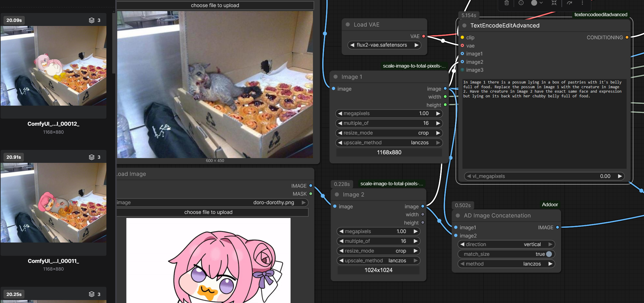This screenshot has width=644, height=303.
Task: Click the vl_megapixels 0.00 value field
Action: coord(605,176)
